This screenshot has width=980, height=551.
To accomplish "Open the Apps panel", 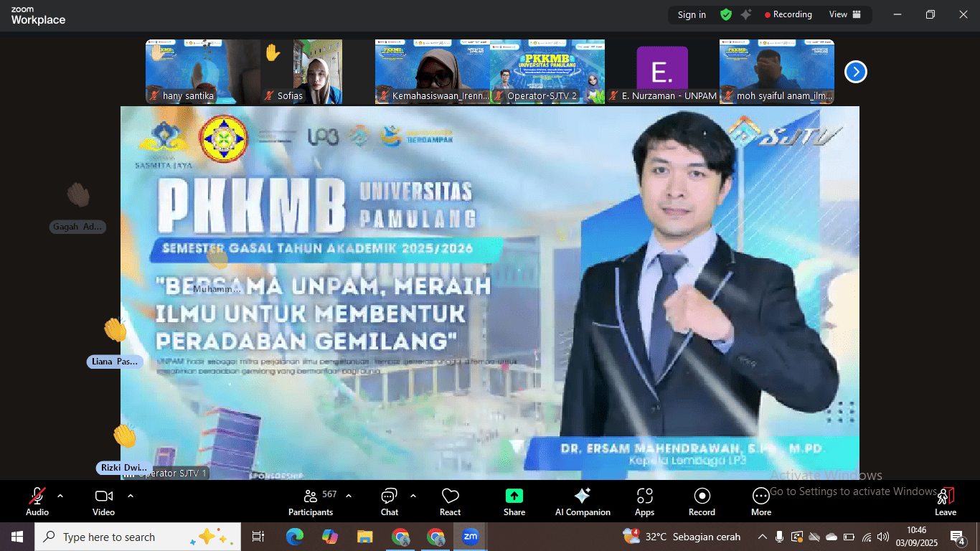I will point(644,501).
